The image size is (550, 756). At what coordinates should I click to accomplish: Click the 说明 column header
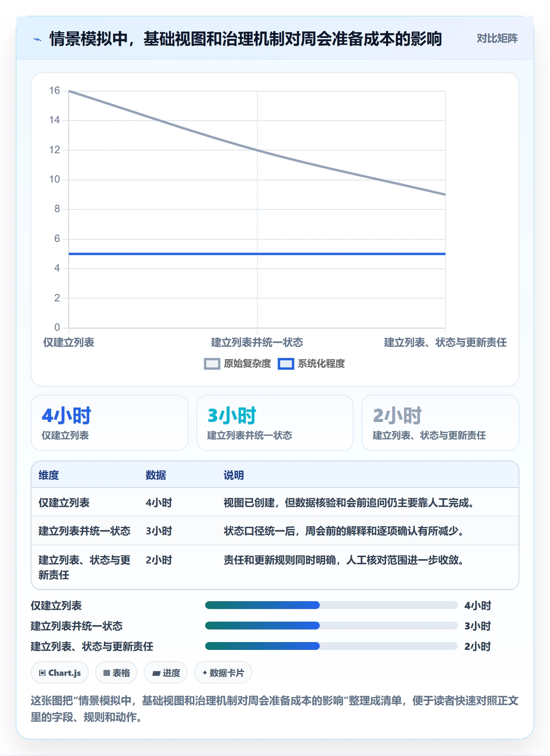pyautogui.click(x=234, y=475)
